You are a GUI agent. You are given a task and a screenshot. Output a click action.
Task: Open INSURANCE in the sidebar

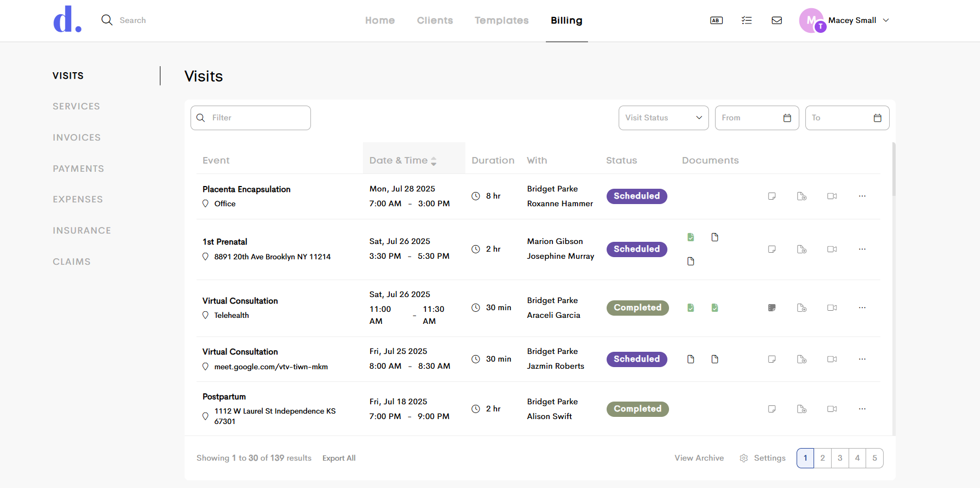point(82,230)
